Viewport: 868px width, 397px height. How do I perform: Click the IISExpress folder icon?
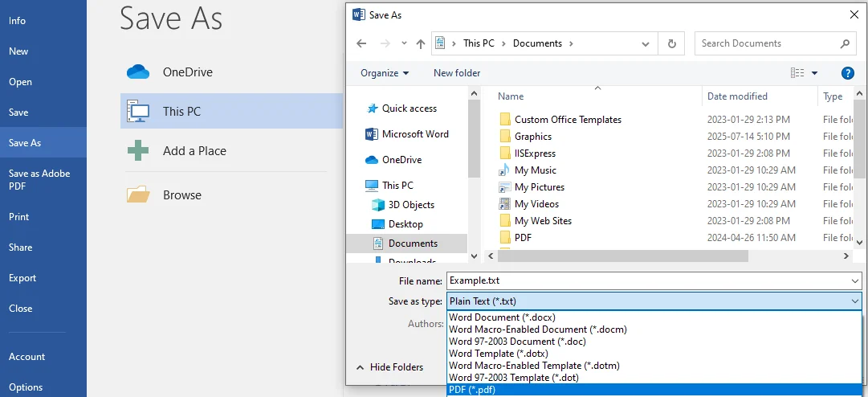pos(504,153)
